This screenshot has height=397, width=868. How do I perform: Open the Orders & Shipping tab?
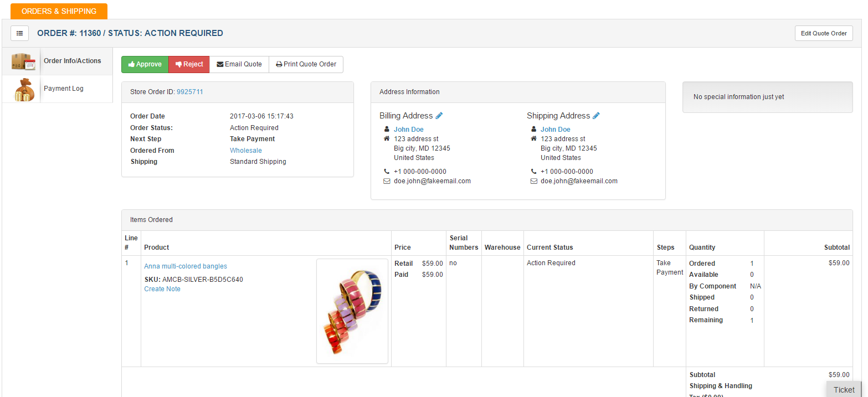59,11
